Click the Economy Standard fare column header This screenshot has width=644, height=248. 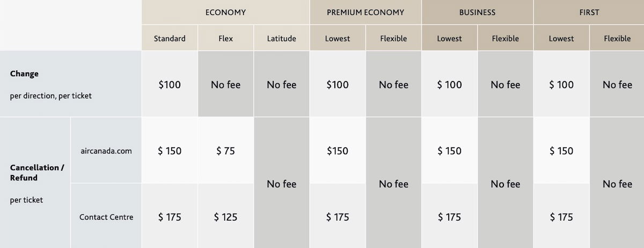pyautogui.click(x=170, y=39)
